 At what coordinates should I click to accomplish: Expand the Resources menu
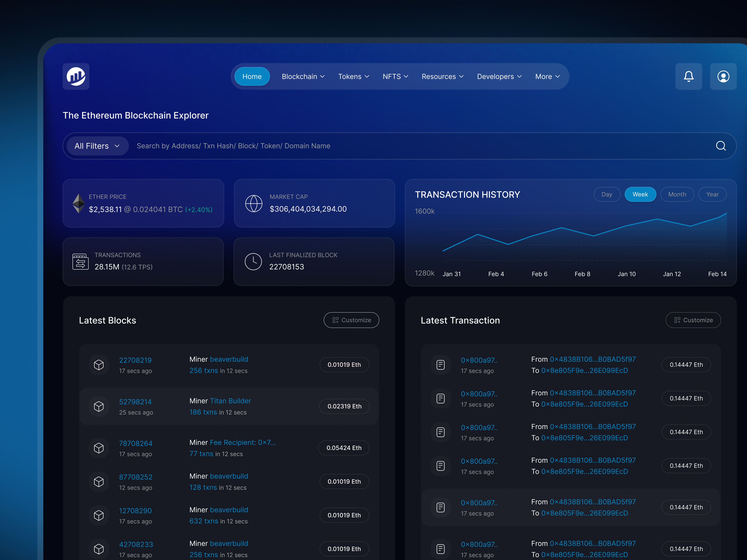coord(442,77)
